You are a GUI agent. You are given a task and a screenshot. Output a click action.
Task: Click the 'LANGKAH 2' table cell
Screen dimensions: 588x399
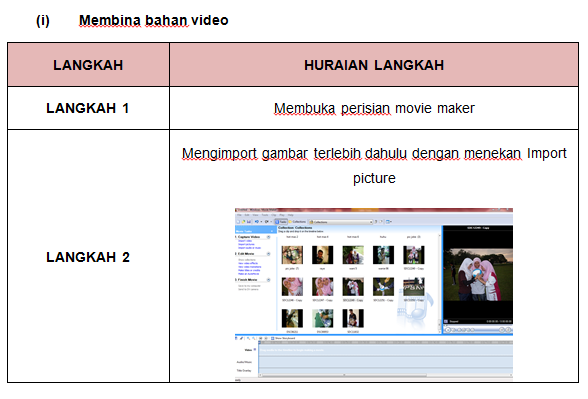click(x=88, y=257)
